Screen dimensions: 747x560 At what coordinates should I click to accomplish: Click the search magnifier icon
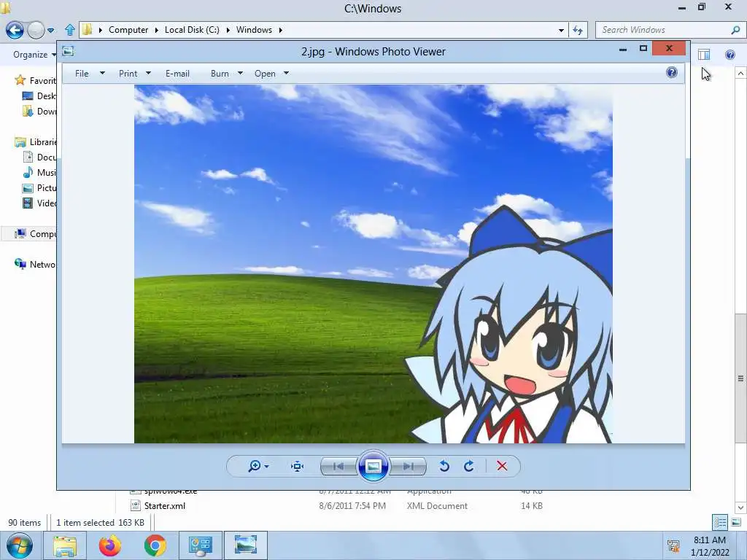(735, 30)
